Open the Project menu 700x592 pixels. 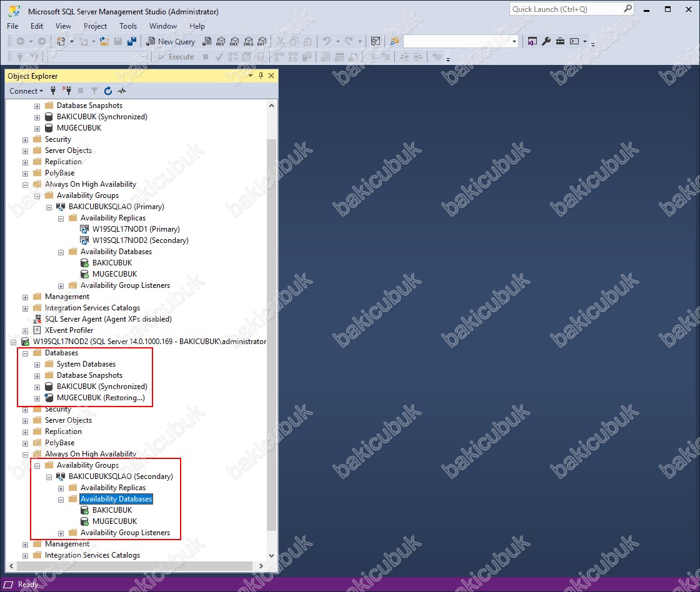(95, 26)
